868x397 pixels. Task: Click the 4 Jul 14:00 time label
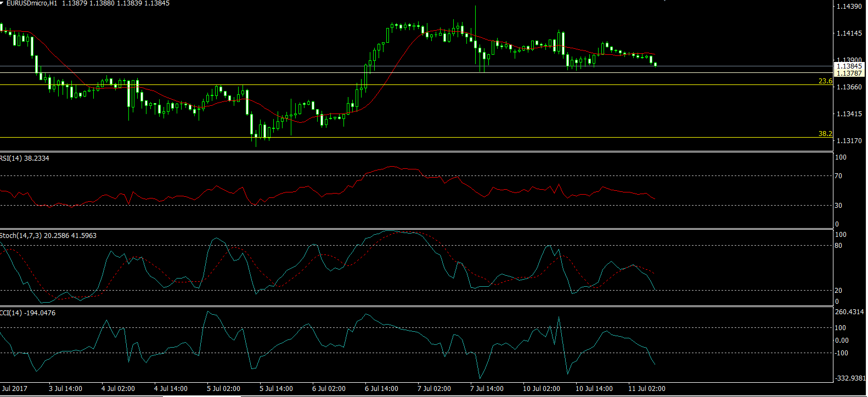click(171, 388)
